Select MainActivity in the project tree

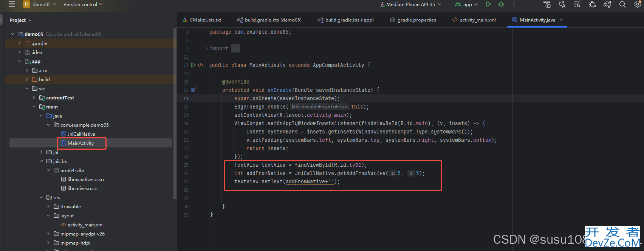80,143
